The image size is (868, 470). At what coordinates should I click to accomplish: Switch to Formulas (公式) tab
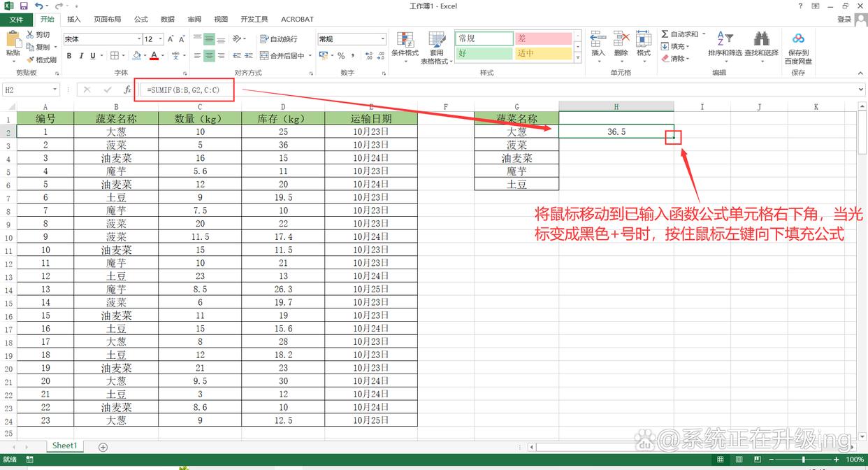pos(140,20)
